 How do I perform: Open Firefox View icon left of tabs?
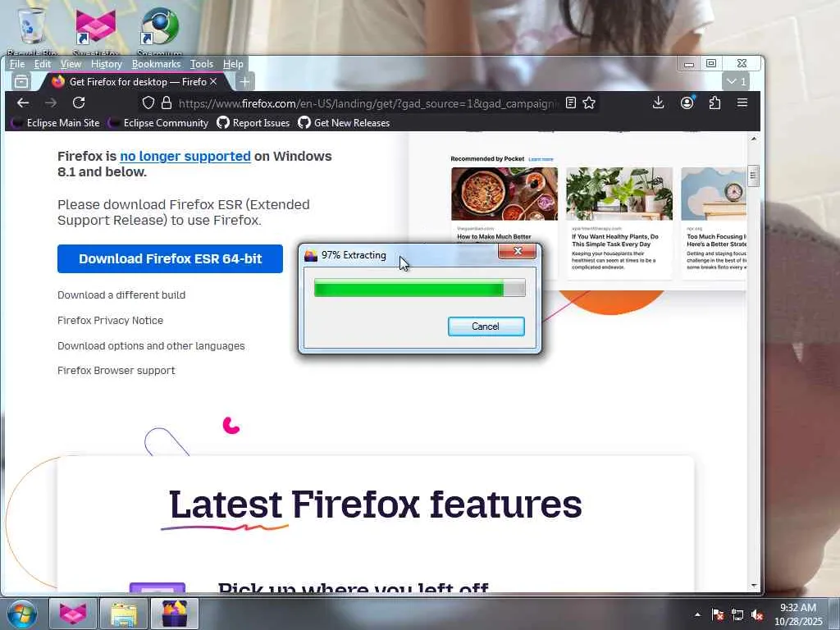pos(21,82)
